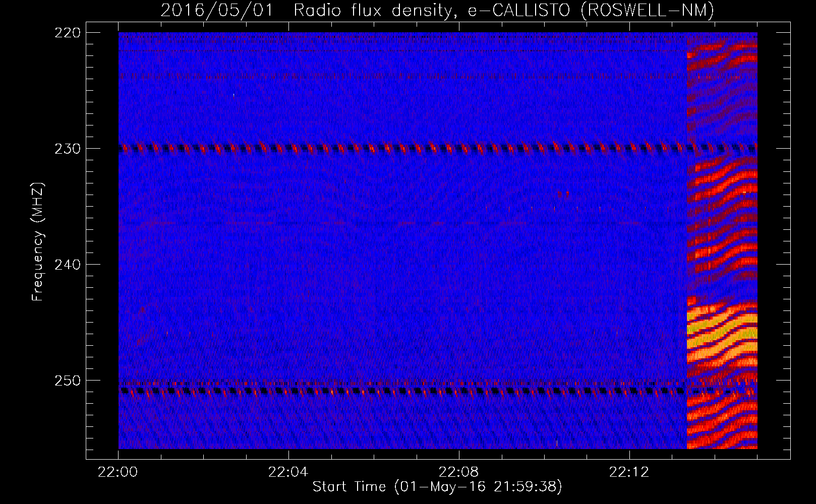Click the 22:00 time tick label
This screenshot has height=504, width=816.
(118, 472)
